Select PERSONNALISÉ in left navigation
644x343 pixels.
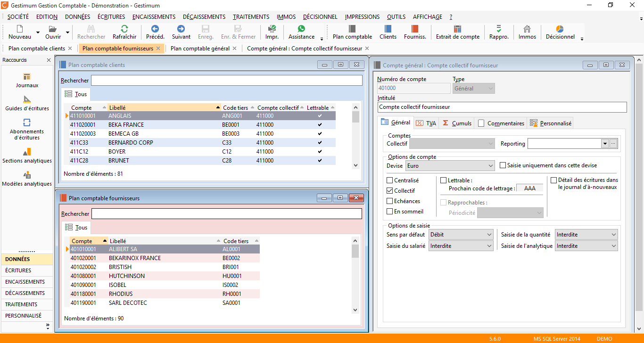(x=27, y=316)
